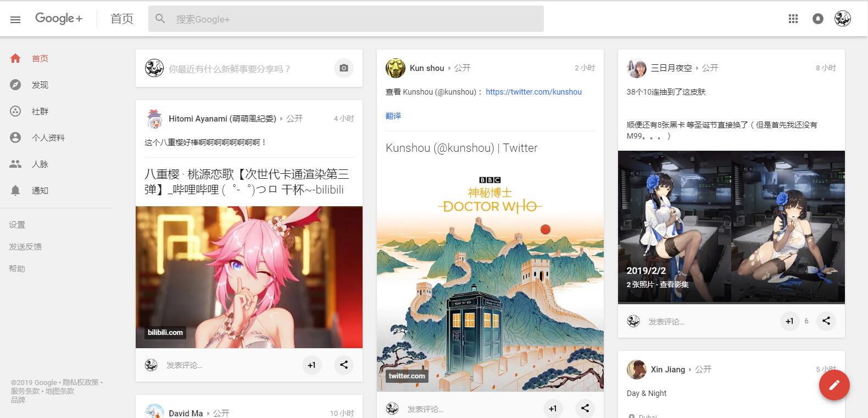Select 通知 in the sidebar
868x418 pixels.
coord(40,190)
